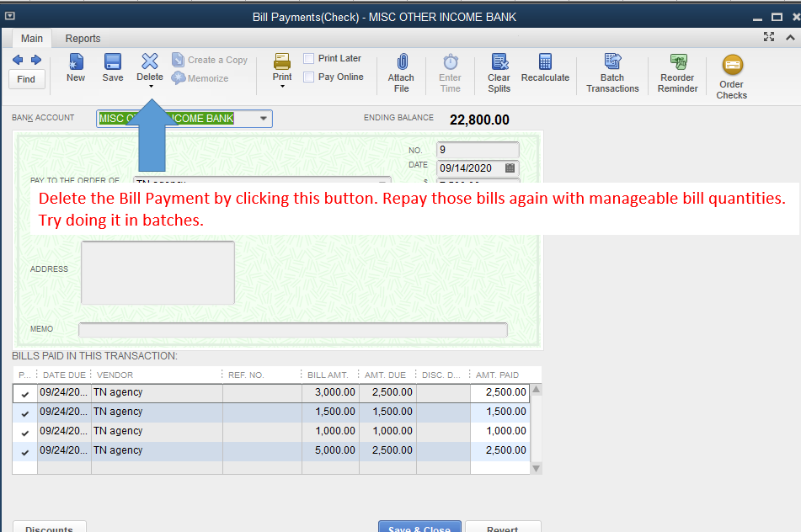Click Amt. Due column header

click(387, 375)
